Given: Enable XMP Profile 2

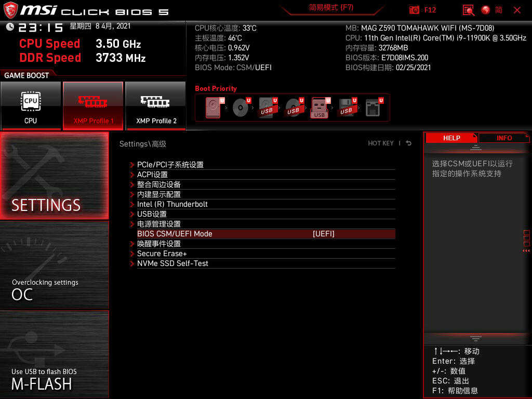Looking at the screenshot, I should [156, 105].
